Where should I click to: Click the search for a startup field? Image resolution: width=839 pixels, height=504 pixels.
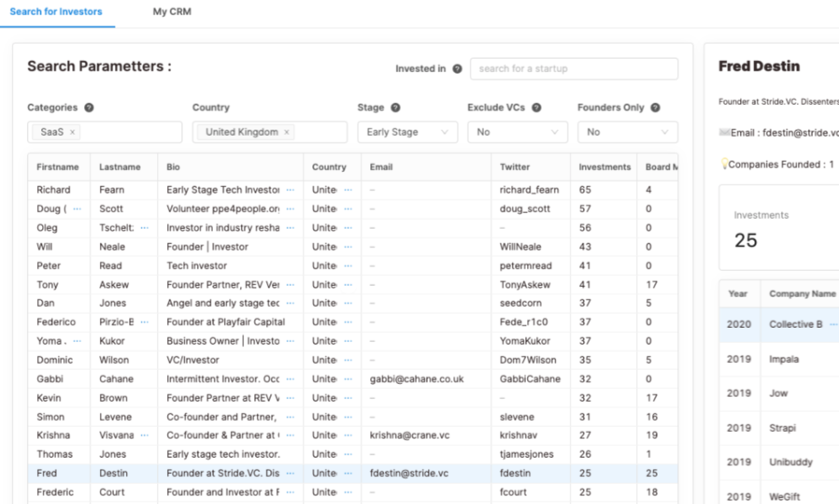point(574,69)
